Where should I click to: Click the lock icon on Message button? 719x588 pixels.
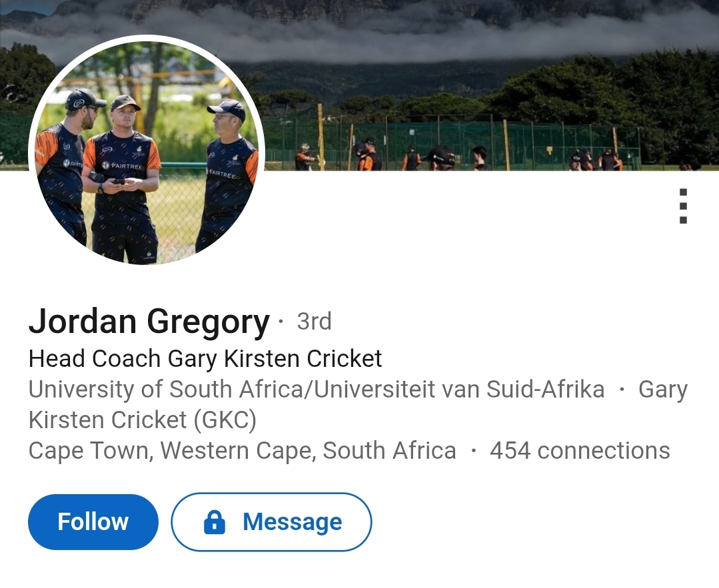click(214, 522)
